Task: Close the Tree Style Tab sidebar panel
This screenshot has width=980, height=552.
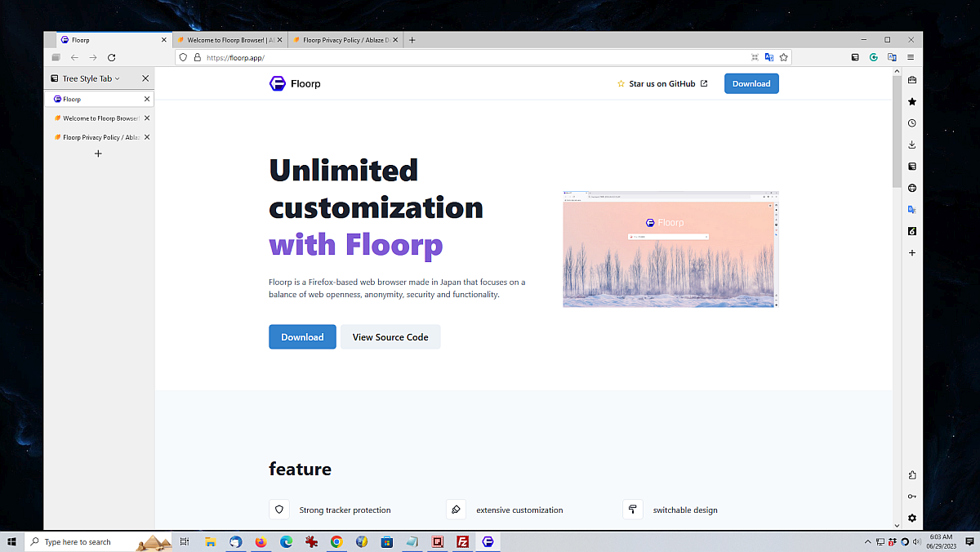Action: click(145, 78)
